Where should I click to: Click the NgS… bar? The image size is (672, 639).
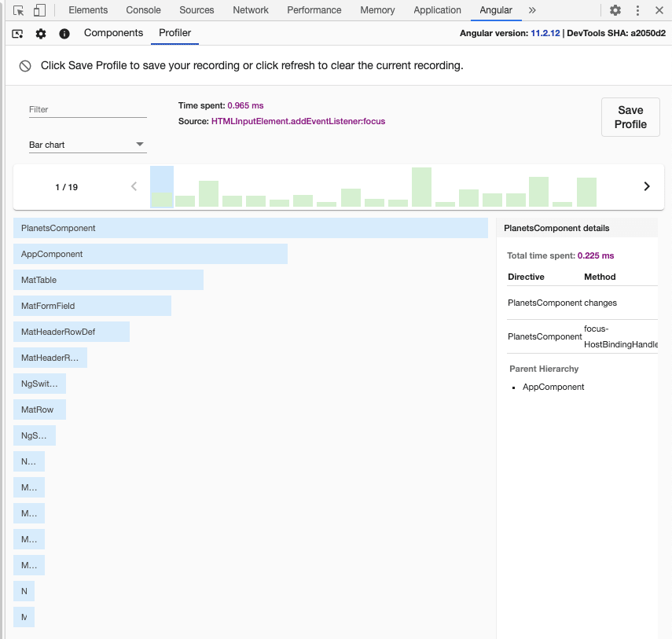point(35,435)
